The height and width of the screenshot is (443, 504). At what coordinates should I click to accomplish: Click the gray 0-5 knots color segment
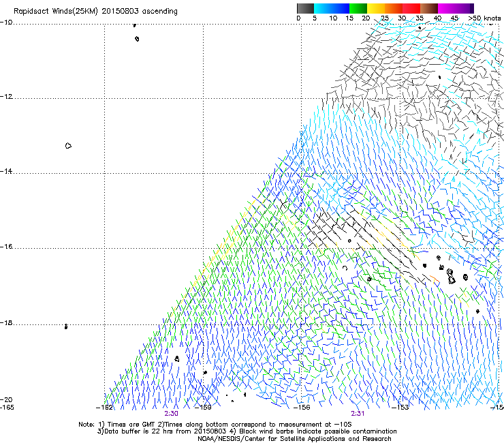(x=305, y=8)
